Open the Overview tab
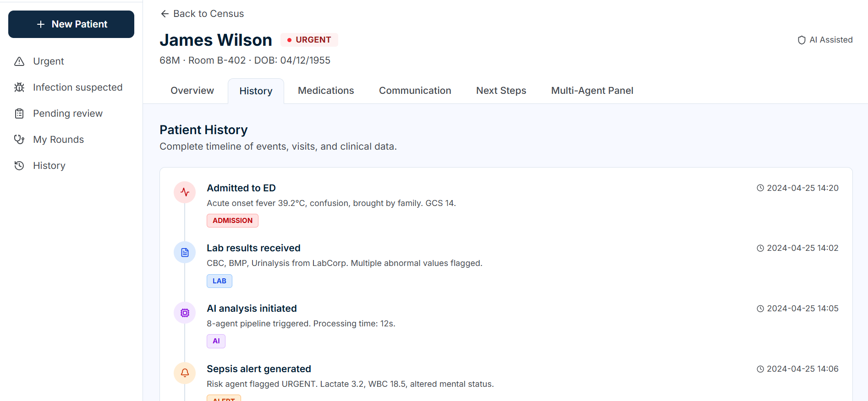Screen dimensions: 868x401 pos(192,91)
